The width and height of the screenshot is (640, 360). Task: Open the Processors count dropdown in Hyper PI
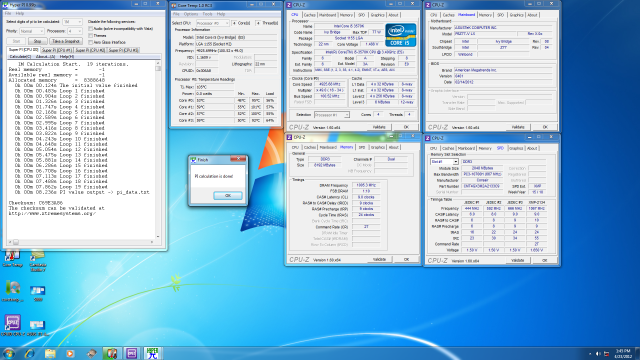(x=75, y=31)
